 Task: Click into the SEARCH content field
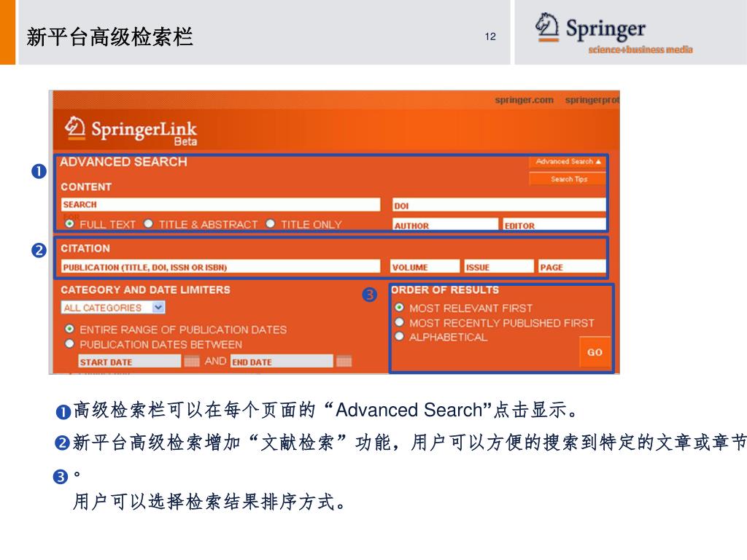[x=220, y=205]
